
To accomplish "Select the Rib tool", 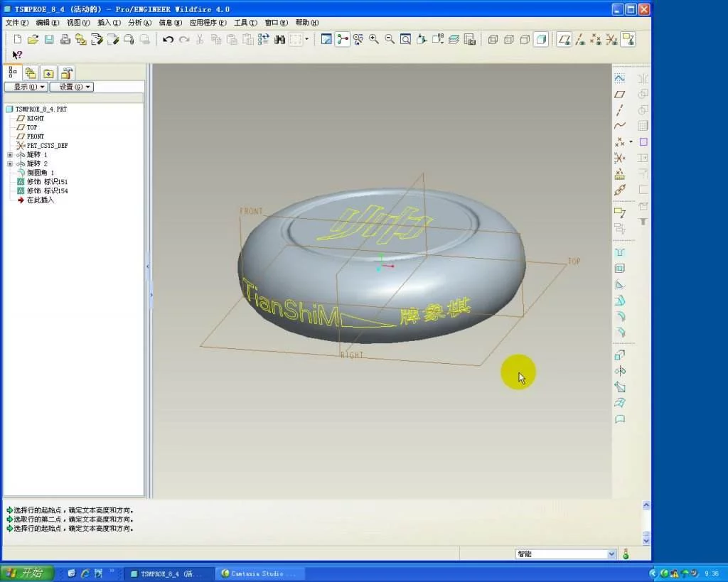I will [619, 284].
